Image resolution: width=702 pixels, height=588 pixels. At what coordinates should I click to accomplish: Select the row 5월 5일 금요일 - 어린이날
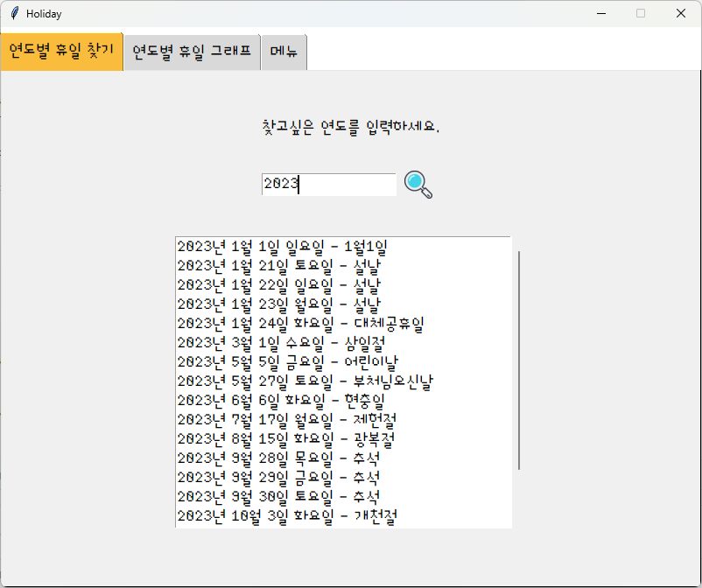pos(343,362)
